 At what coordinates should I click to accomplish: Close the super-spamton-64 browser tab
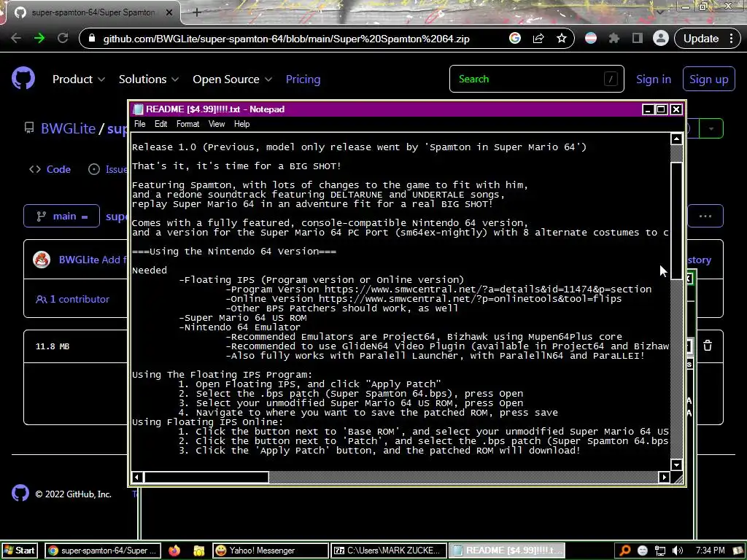[x=169, y=12]
